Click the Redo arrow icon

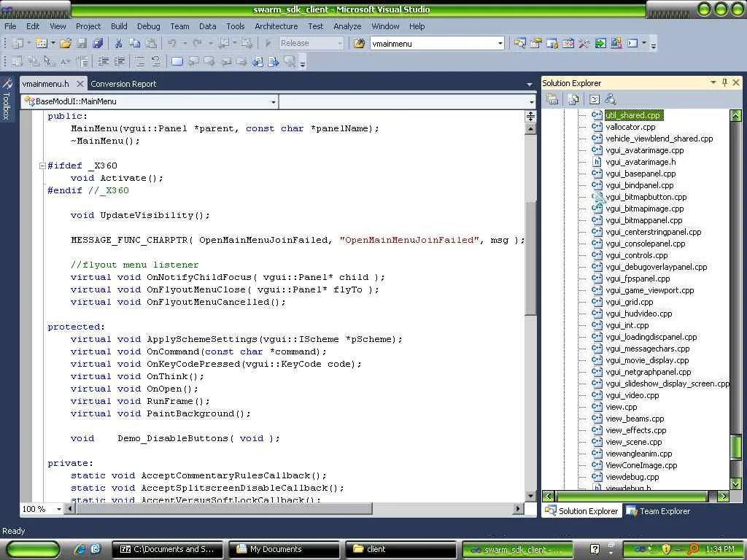pyautogui.click(x=197, y=43)
